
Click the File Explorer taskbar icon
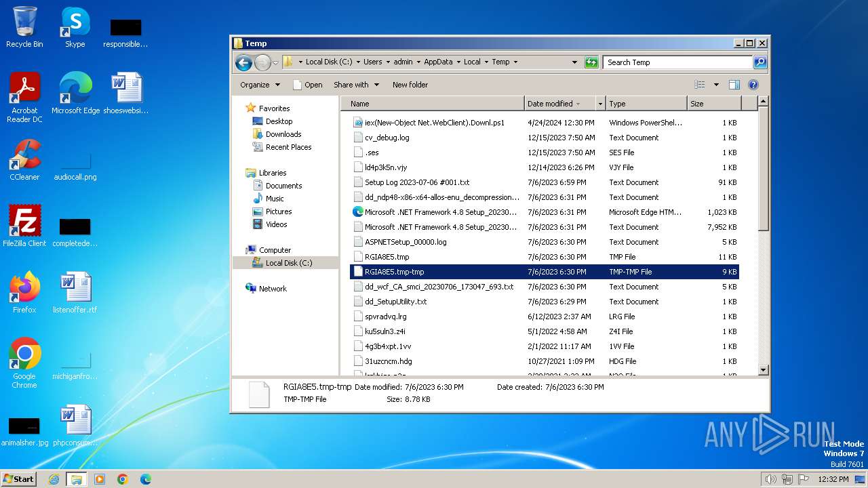pos(76,479)
